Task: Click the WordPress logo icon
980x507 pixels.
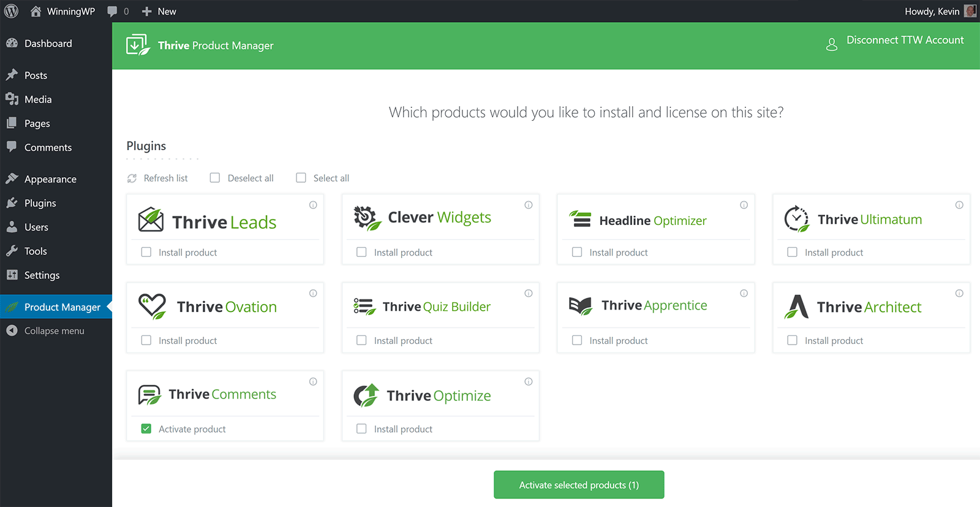Action: tap(11, 11)
